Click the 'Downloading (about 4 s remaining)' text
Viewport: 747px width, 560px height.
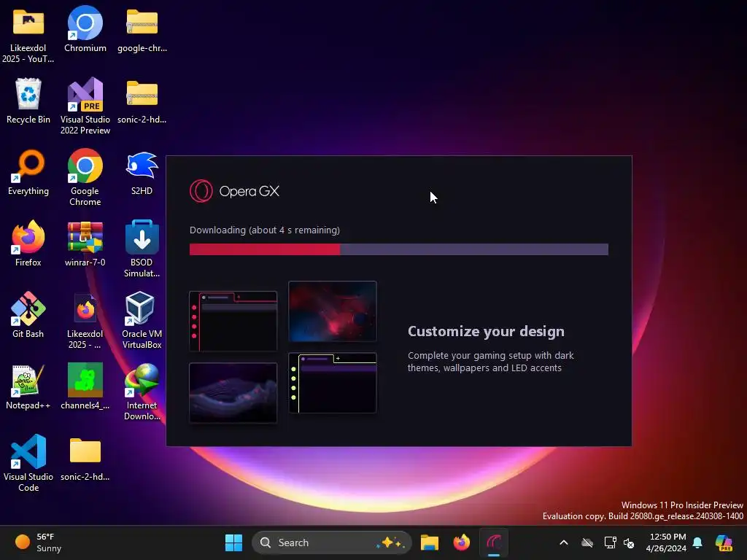click(x=265, y=230)
